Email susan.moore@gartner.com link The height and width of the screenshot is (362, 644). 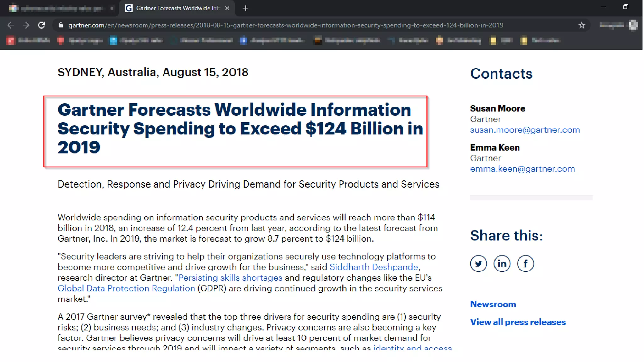(525, 130)
